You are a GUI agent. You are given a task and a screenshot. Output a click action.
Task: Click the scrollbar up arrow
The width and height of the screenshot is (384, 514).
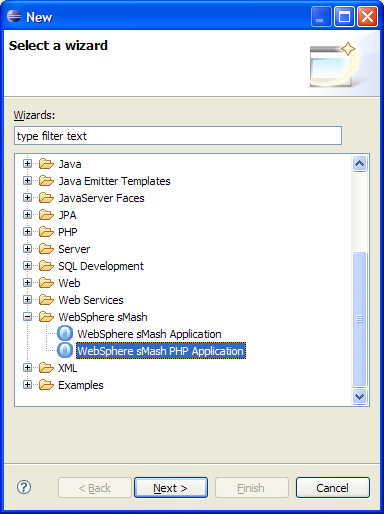[x=359, y=163]
